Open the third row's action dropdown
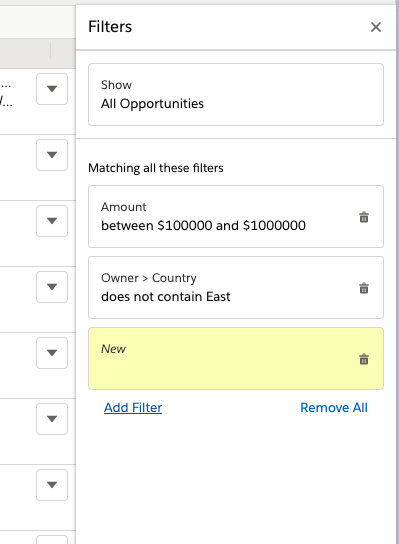Viewport: 399px width, 544px height. (52, 221)
